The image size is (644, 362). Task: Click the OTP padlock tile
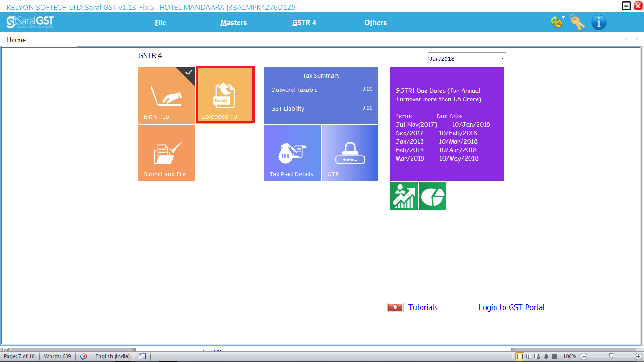(349, 153)
